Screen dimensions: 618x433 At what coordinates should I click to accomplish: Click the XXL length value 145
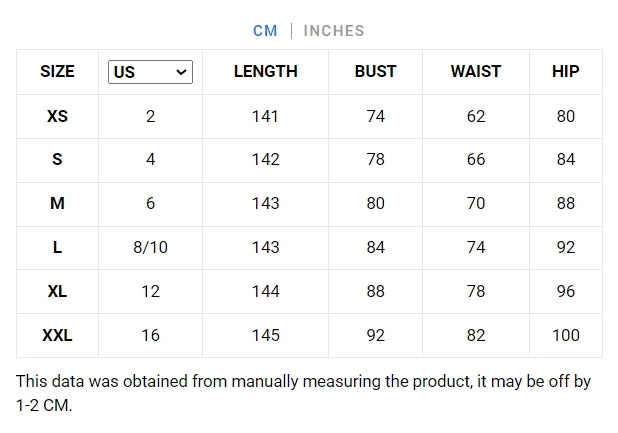pyautogui.click(x=265, y=336)
